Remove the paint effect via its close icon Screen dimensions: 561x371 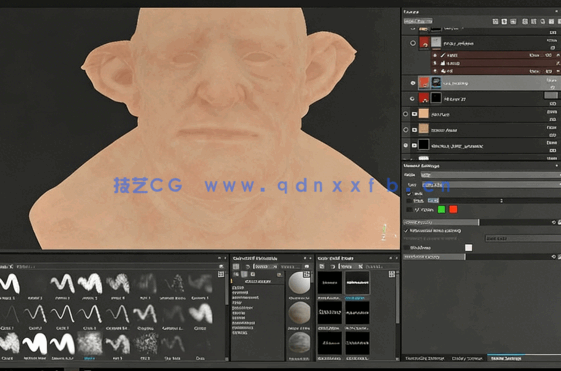click(x=558, y=55)
